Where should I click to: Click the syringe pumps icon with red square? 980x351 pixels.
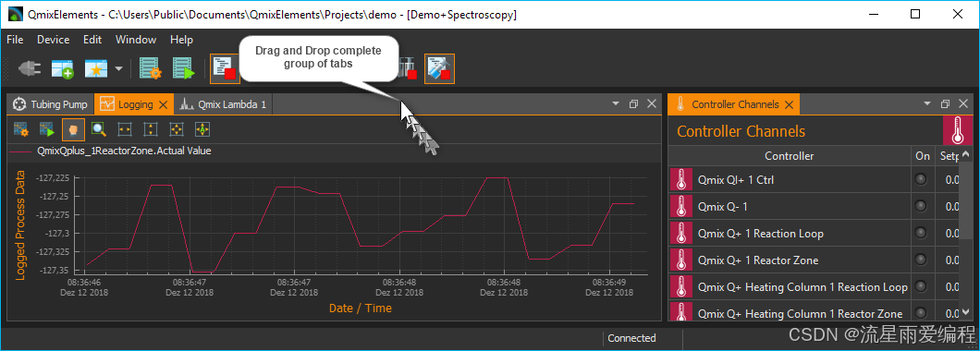click(x=408, y=68)
